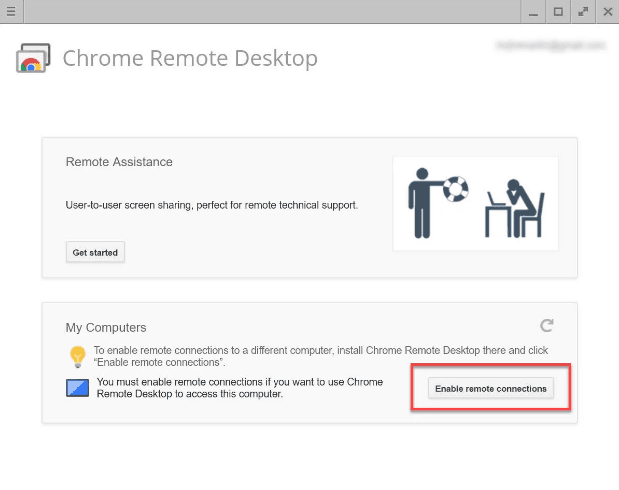This screenshot has height=490, width=619.
Task: Select the Remote Assistance heading
Action: click(119, 161)
